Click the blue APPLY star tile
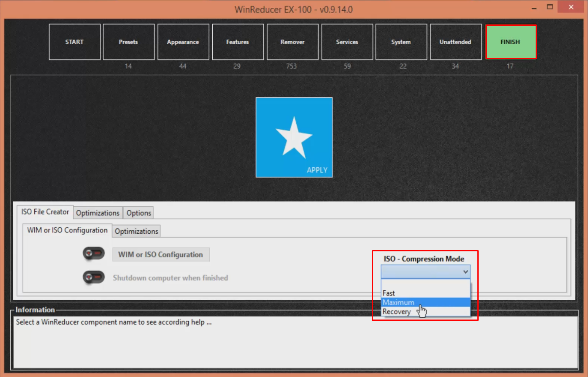588x377 pixels. point(294,137)
